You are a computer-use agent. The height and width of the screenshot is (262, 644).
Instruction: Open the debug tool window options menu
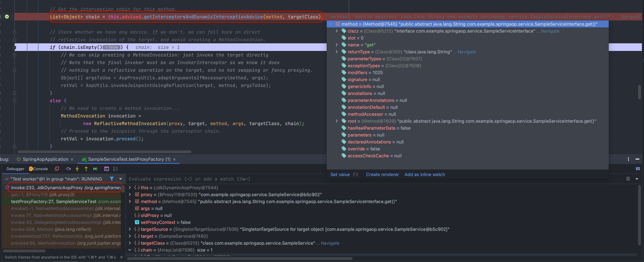[x=628, y=159]
